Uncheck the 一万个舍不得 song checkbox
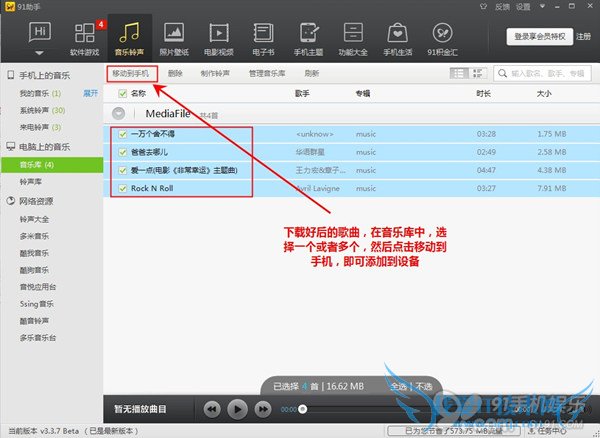600x438 pixels. 122,134
